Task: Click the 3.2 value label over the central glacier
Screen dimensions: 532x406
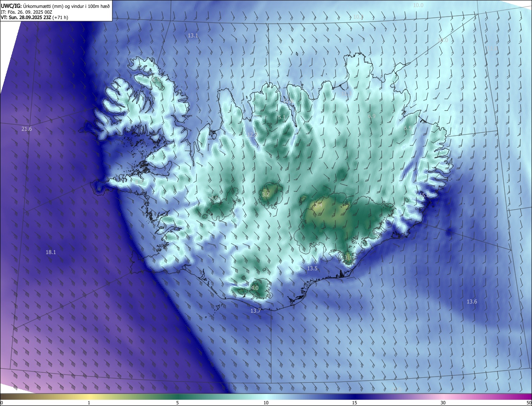Action: coord(266,194)
